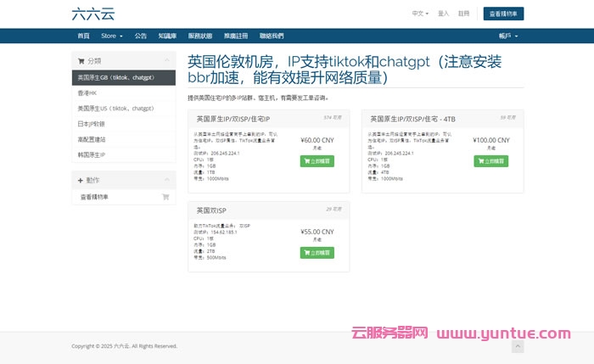Screen dimensions: 594x364
Task: Click the 查看購物車 button in the header
Action: pyautogui.click(x=503, y=14)
